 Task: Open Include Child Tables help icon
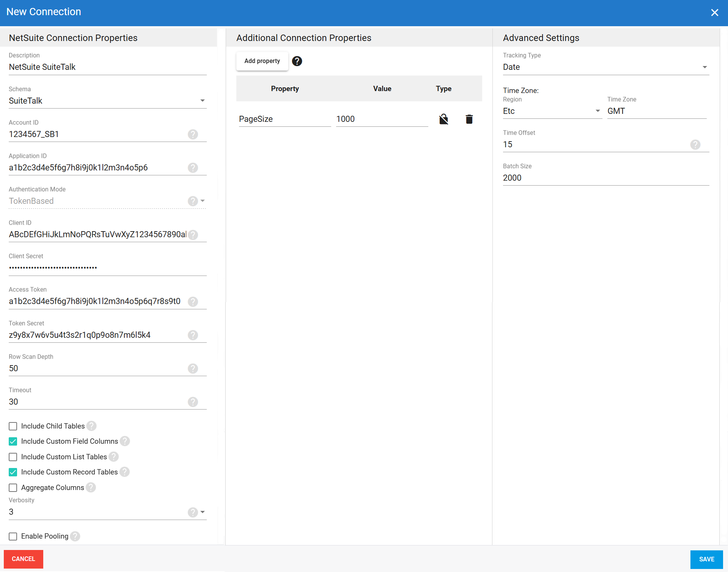coord(91,426)
